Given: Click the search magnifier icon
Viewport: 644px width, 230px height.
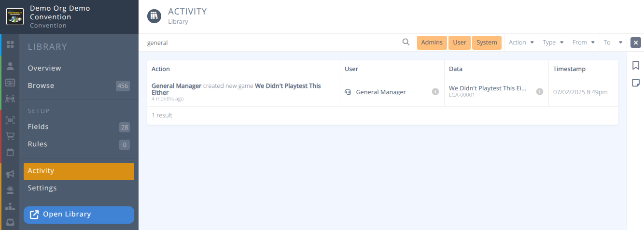Looking at the screenshot, I should [x=406, y=42].
